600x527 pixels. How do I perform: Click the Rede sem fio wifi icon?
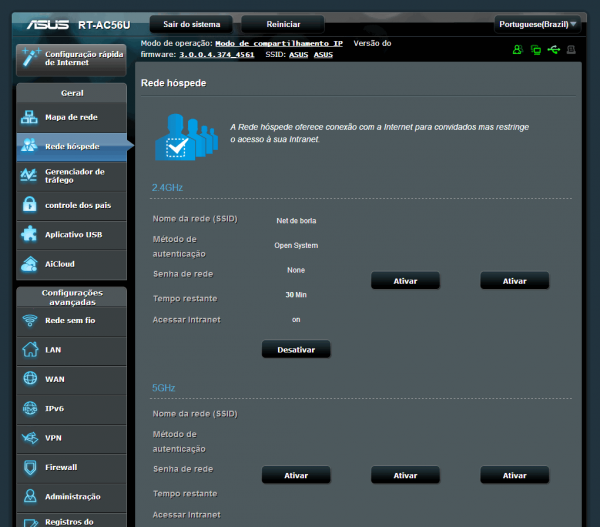coord(30,320)
